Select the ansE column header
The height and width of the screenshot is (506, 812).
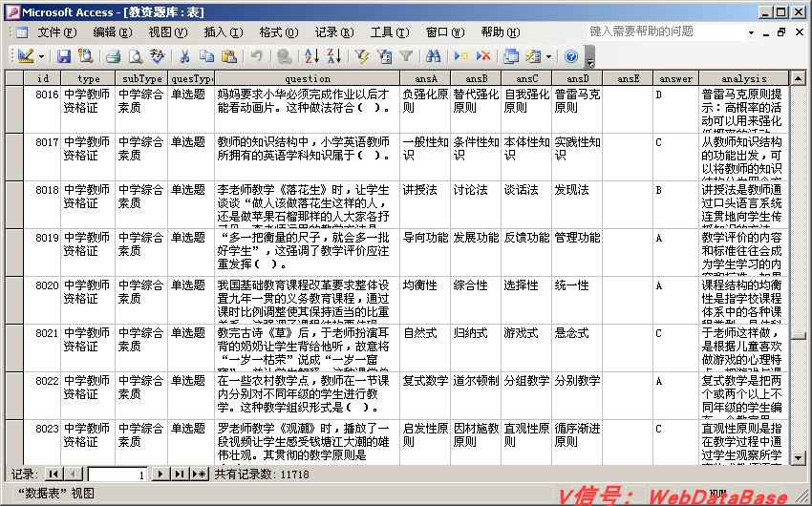click(628, 78)
